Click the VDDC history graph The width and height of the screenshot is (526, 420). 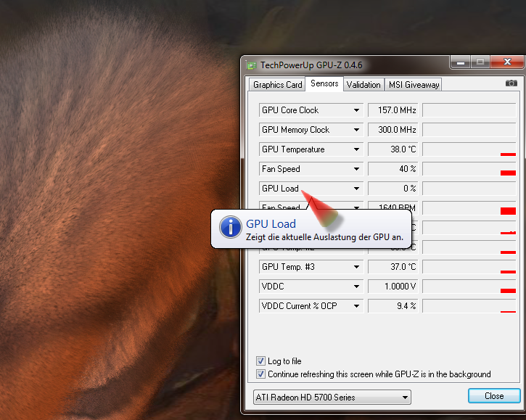pyautogui.click(x=469, y=286)
